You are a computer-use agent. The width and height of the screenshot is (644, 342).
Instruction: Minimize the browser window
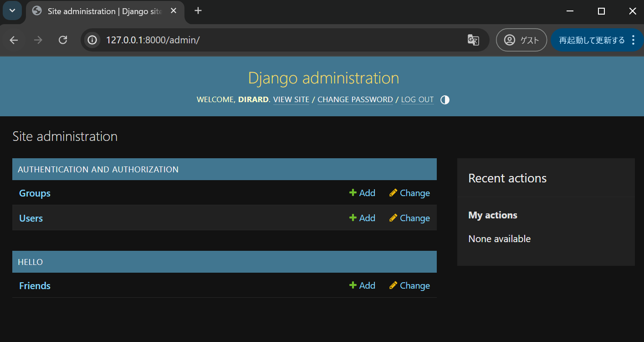[x=570, y=11]
